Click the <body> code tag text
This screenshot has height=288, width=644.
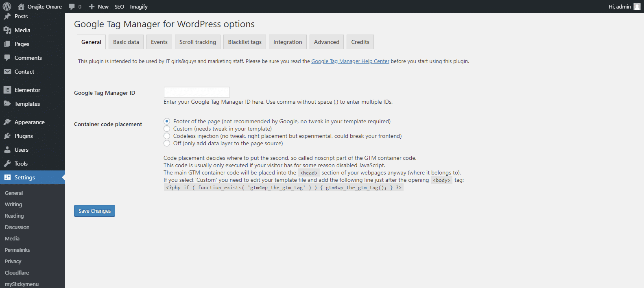pyautogui.click(x=441, y=180)
